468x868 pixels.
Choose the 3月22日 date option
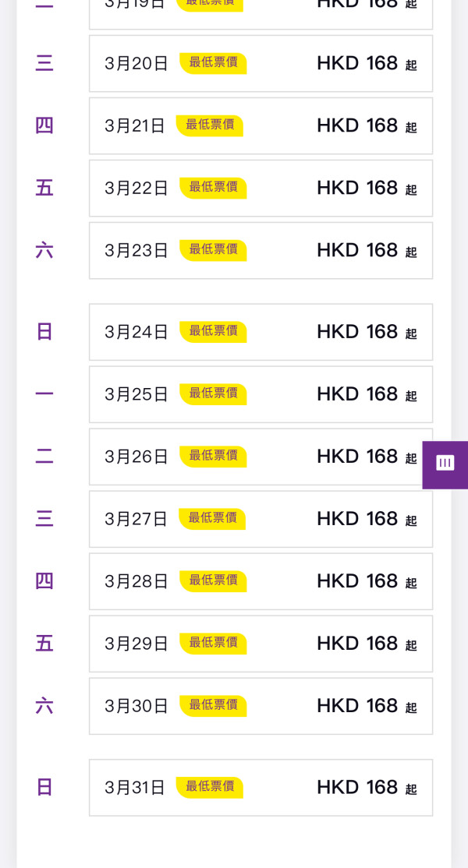(x=261, y=189)
